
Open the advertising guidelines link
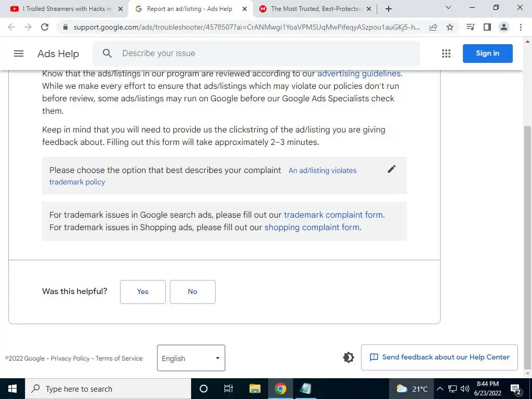pos(359,74)
